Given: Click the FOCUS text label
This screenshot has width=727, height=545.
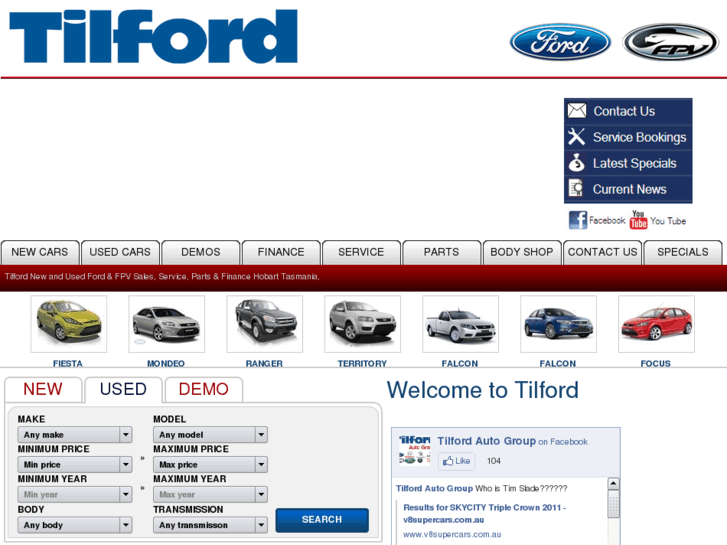Looking at the screenshot, I should pyautogui.click(x=656, y=364).
